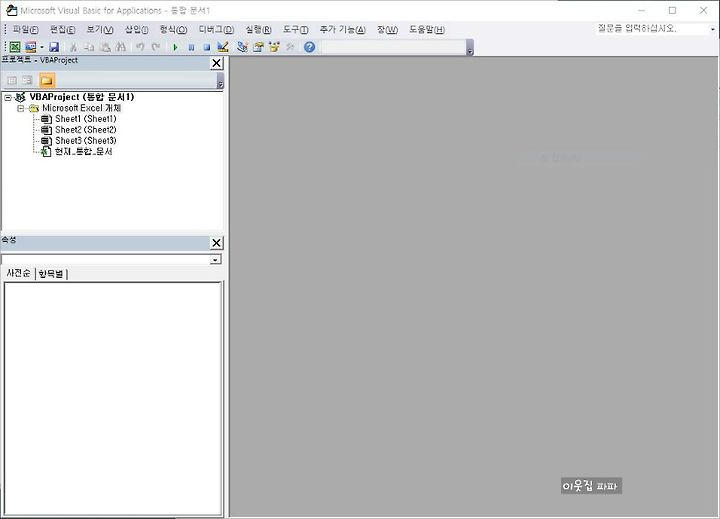Open the 창(W) menu
Viewport: 720px width, 519px height.
tap(387, 29)
